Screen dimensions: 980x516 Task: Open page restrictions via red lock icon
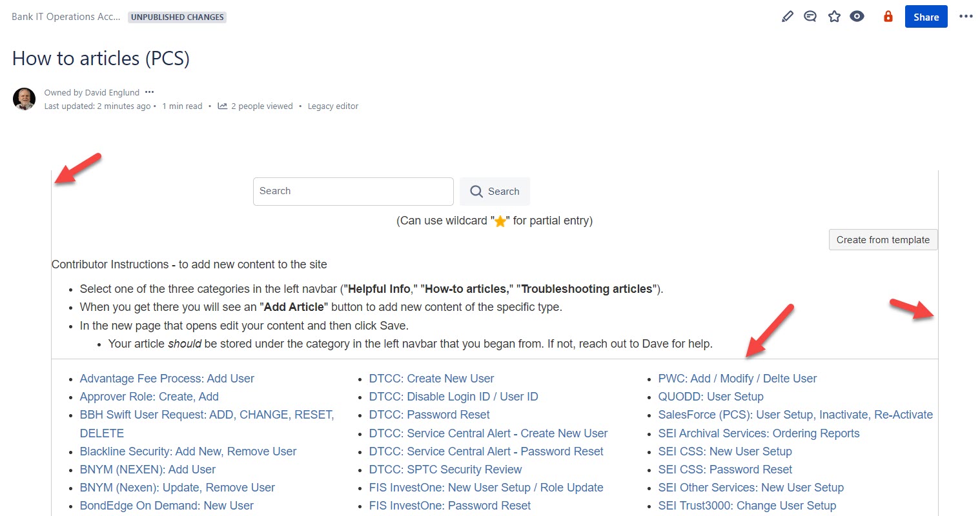(x=888, y=17)
